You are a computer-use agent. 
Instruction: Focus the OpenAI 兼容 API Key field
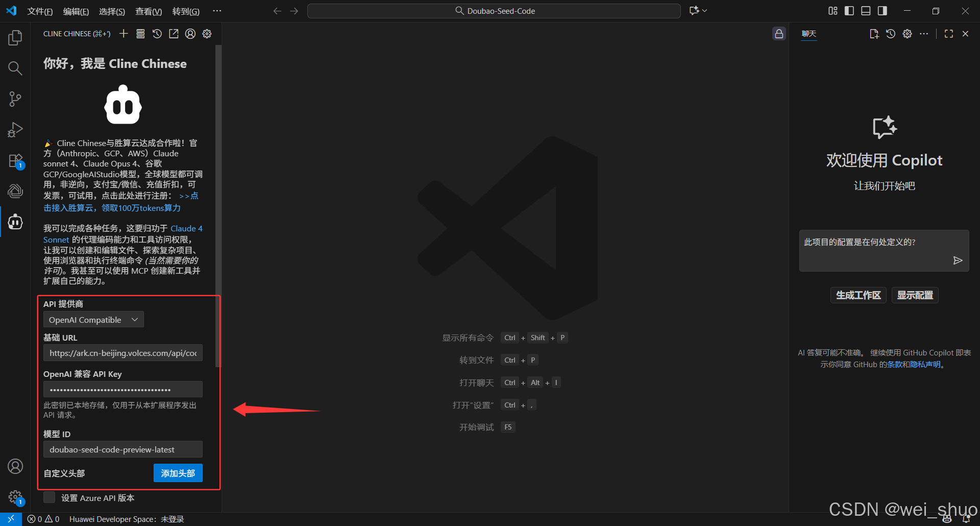point(123,389)
